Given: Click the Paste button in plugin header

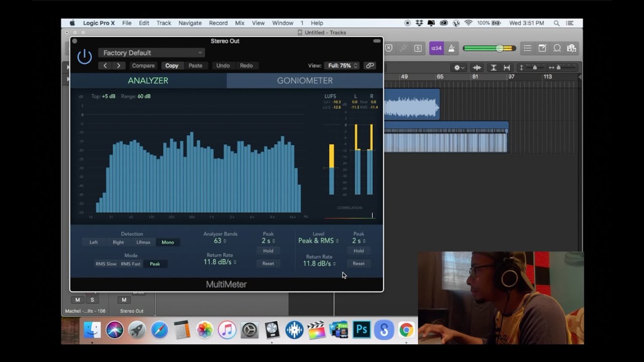Looking at the screenshot, I should point(195,65).
